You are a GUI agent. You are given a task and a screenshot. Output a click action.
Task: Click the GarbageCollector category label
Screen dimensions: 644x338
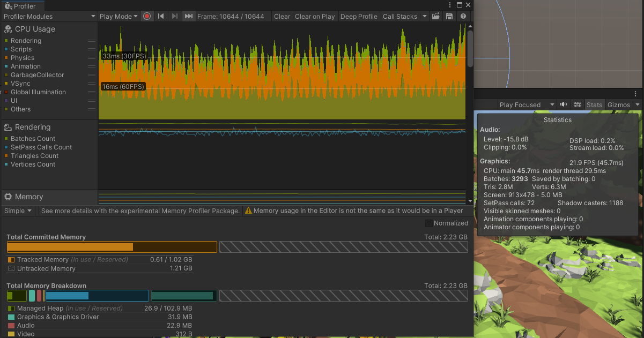coord(37,75)
